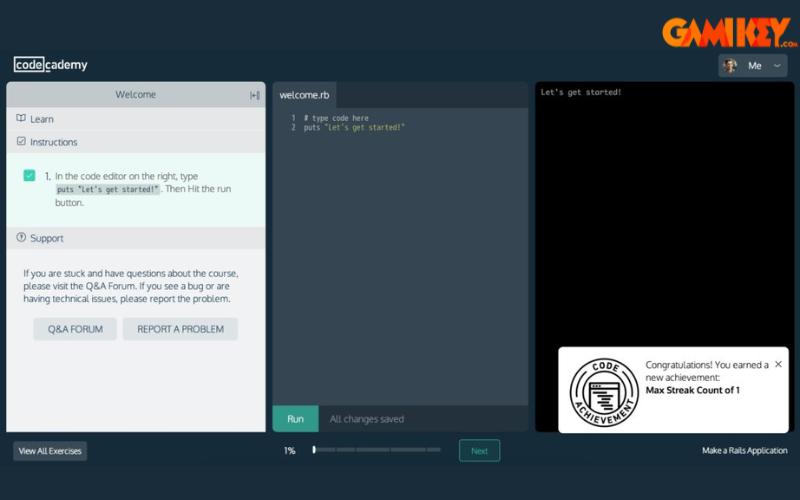
Task: Click the inline puts code snippet in instructions
Action: (x=108, y=189)
